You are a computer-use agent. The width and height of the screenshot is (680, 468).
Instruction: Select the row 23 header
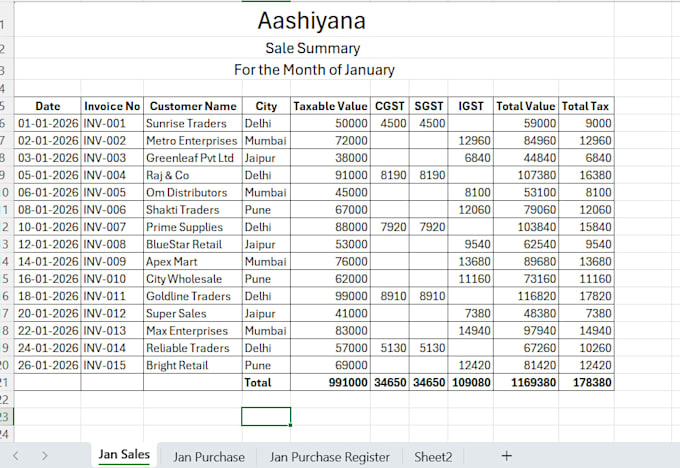click(6, 417)
